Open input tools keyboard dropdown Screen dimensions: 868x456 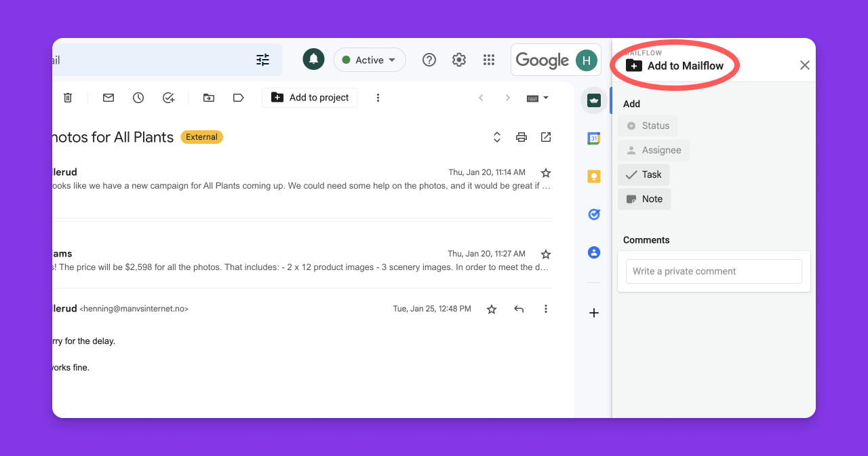(538, 98)
